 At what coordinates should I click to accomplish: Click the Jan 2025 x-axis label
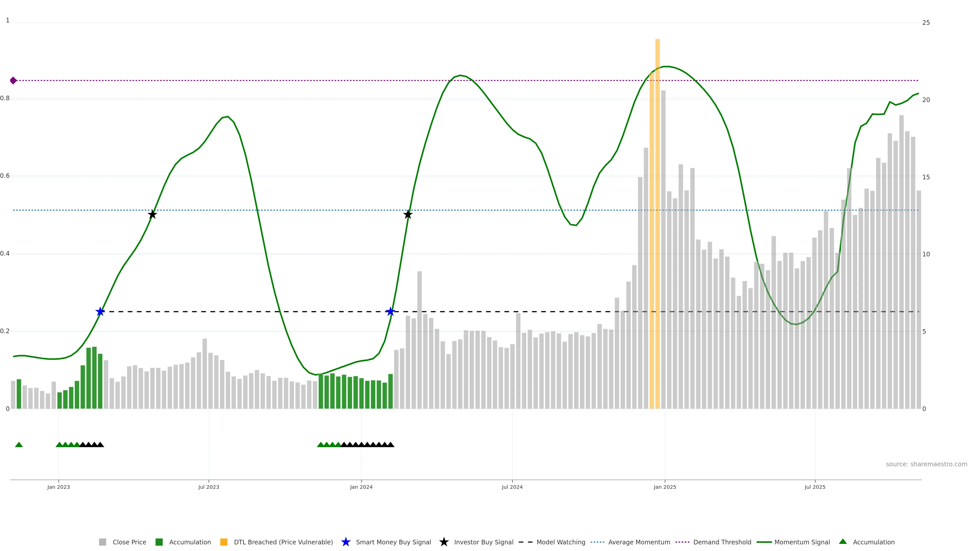click(665, 487)
